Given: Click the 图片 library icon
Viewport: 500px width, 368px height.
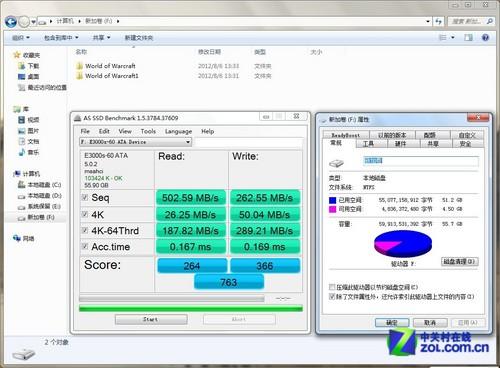Looking at the screenshot, I should pyautogui.click(x=21, y=131).
